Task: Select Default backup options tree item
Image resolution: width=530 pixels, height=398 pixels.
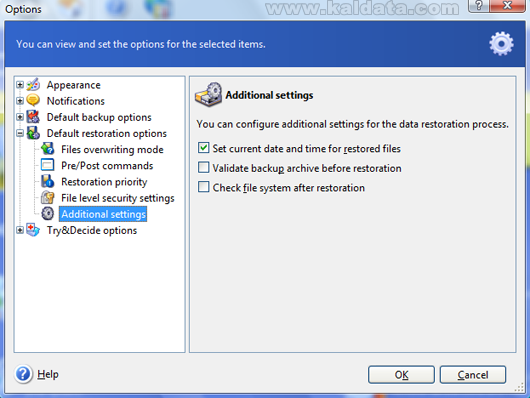Action: tap(99, 117)
